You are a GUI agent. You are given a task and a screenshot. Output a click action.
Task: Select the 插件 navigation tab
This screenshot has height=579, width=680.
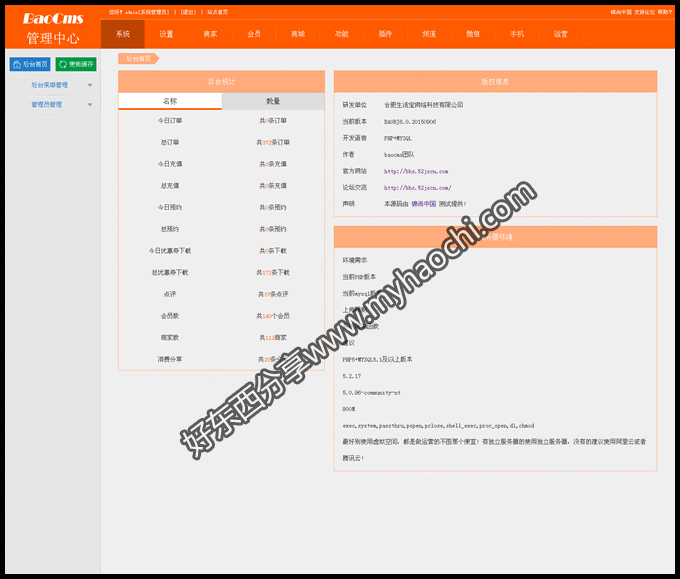click(386, 34)
